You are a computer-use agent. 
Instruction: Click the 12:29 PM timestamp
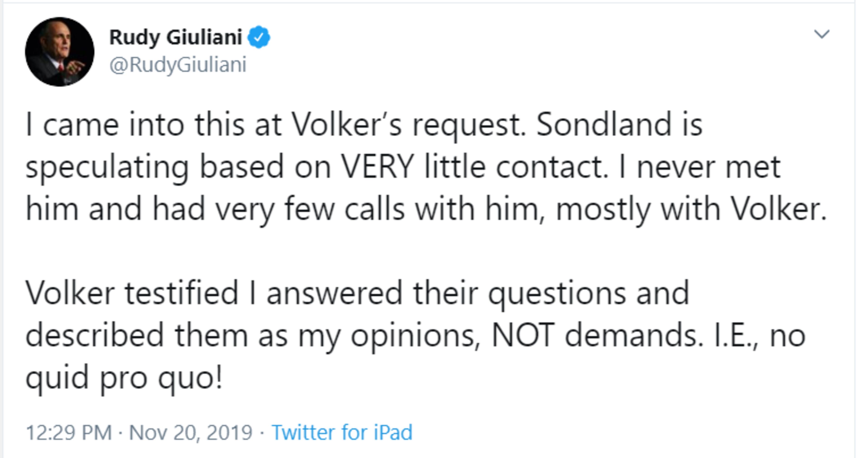[69, 432]
